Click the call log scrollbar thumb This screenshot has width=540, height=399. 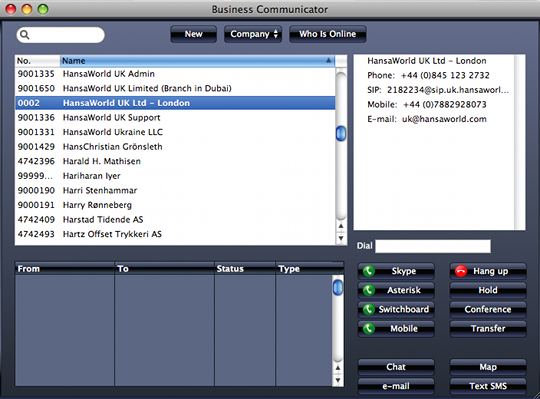(338, 287)
